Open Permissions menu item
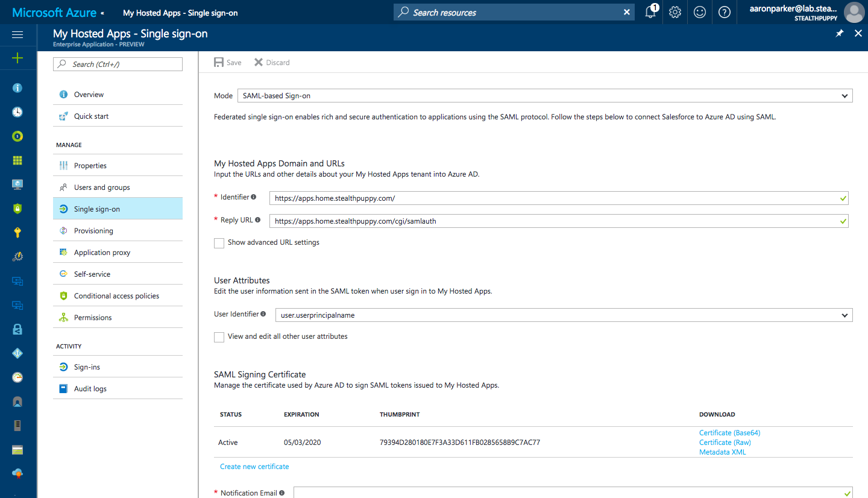The height and width of the screenshot is (498, 868). pos(118,318)
